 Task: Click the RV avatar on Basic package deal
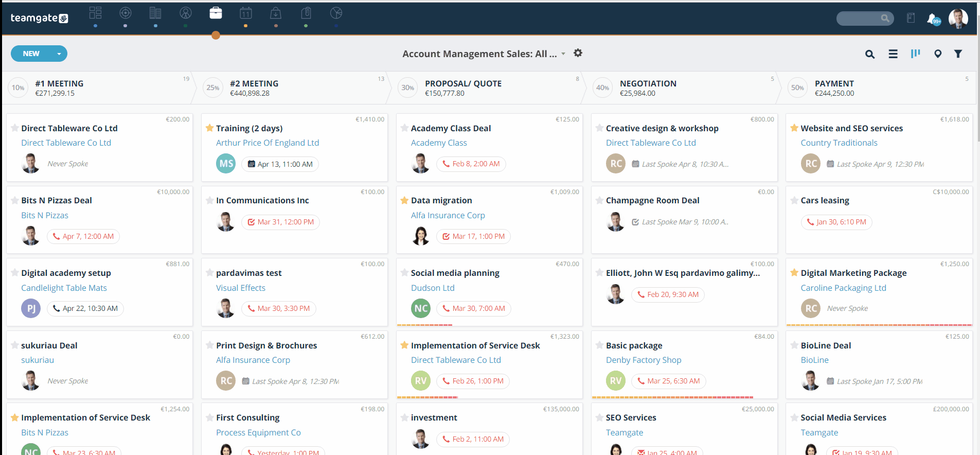616,381
